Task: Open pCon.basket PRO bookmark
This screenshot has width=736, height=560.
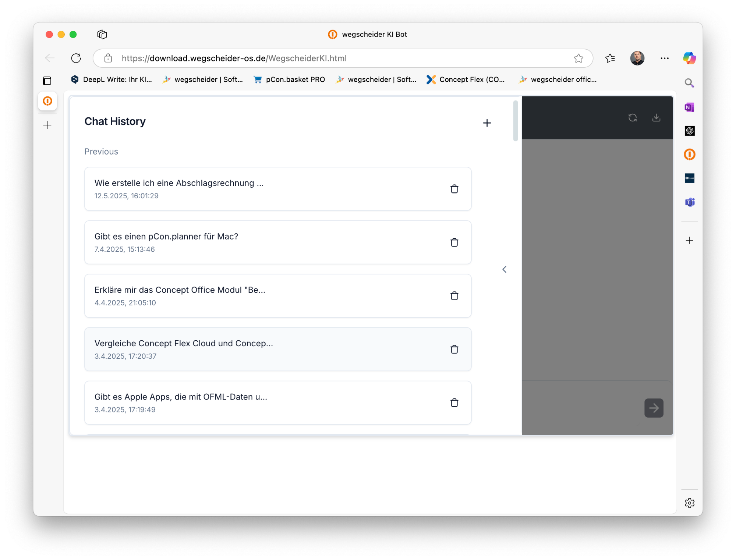Action: pos(289,79)
